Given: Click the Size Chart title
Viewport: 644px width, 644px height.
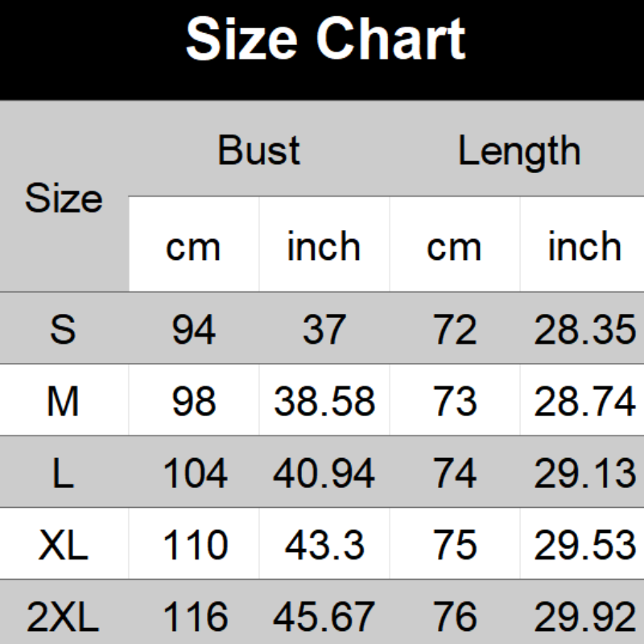Looking at the screenshot, I should pos(325,40).
